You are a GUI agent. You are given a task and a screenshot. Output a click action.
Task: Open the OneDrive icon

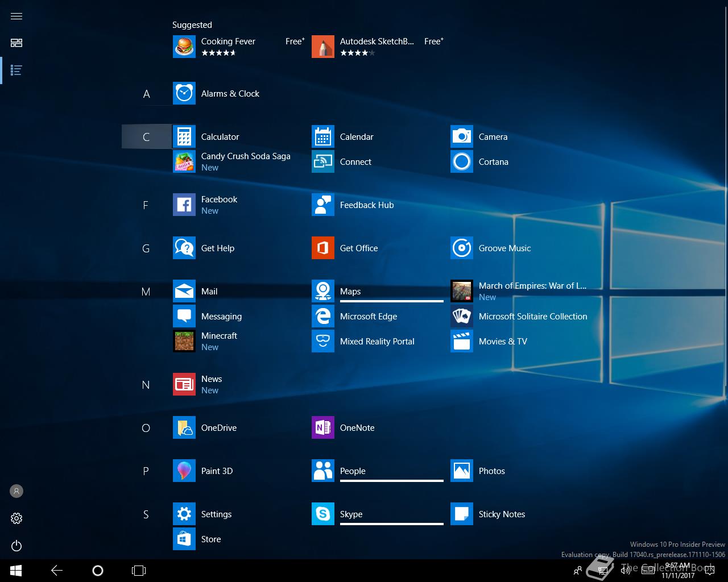coord(184,427)
